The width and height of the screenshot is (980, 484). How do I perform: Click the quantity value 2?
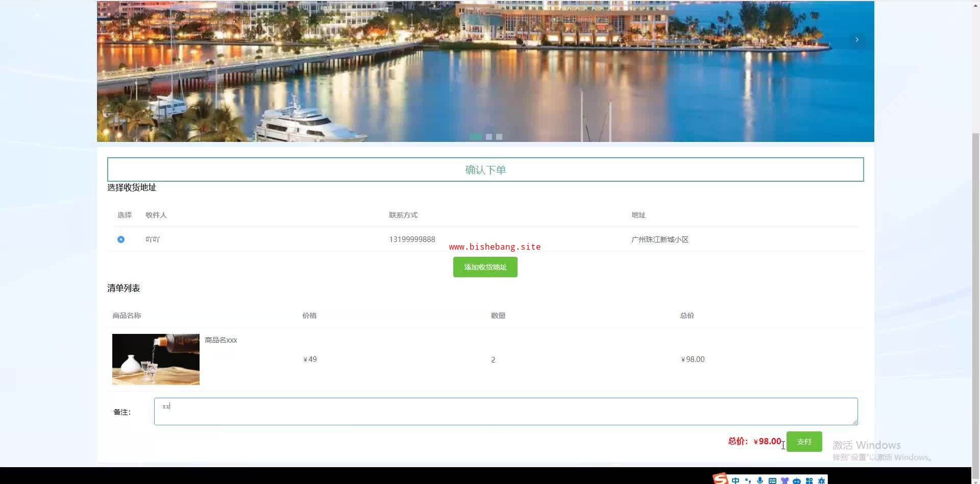pos(493,360)
